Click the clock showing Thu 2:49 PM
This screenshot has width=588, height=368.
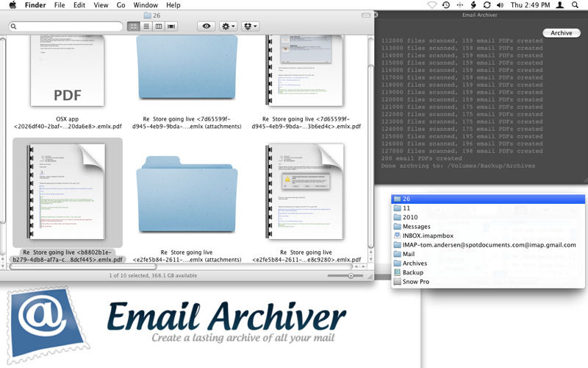(530, 5)
